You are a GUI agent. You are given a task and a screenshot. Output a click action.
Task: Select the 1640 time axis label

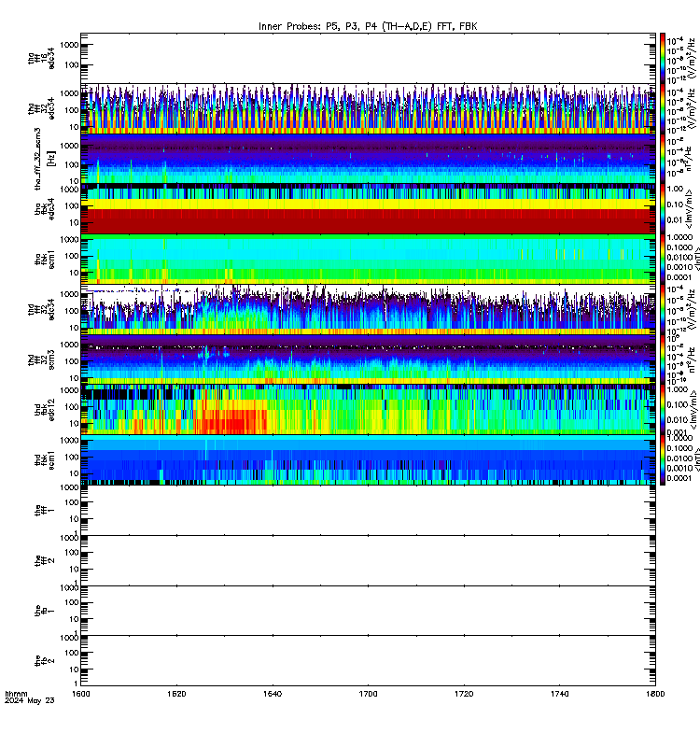coord(273,694)
